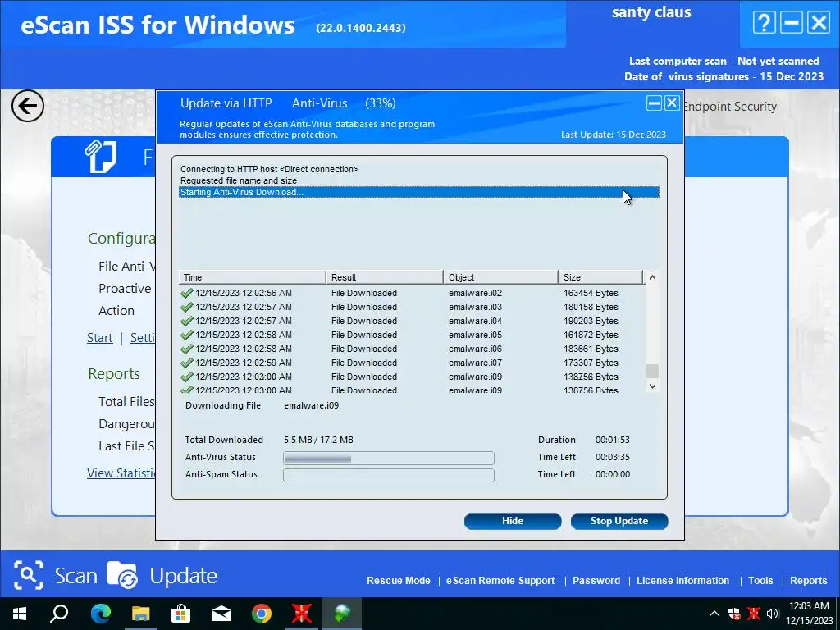The height and width of the screenshot is (630, 840).
Task: Select the emalware.i06 row
Action: [x=412, y=349]
